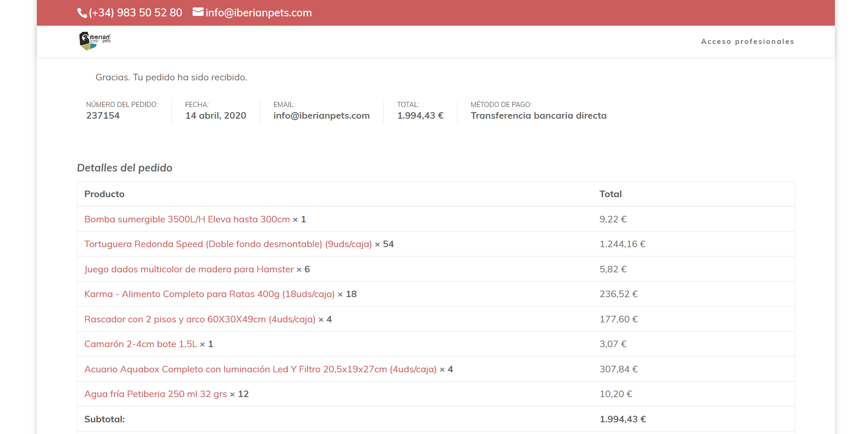This screenshot has height=434, width=868.
Task: Select the 307,84 € row total
Action: tap(619, 369)
